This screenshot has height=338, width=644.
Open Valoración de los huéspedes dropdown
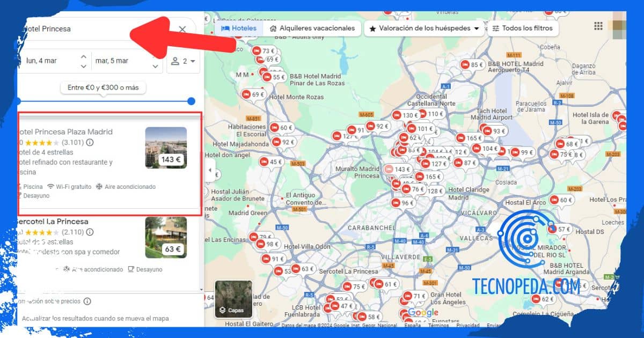pyautogui.click(x=424, y=28)
